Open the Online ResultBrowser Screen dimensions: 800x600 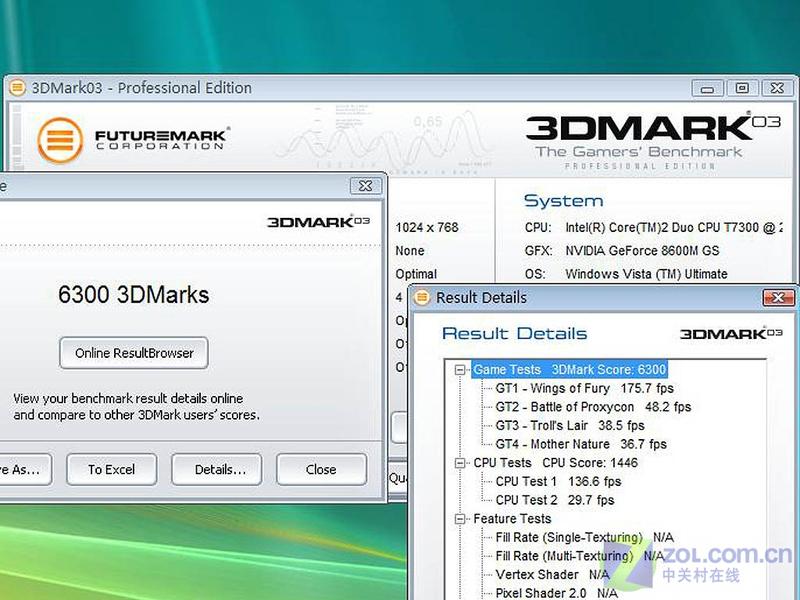[134, 353]
